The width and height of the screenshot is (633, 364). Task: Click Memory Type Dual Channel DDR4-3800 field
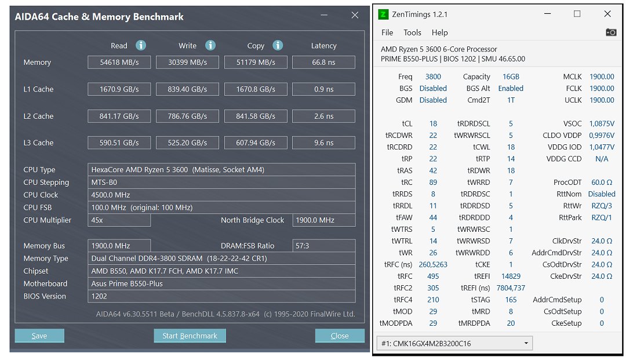(221, 259)
